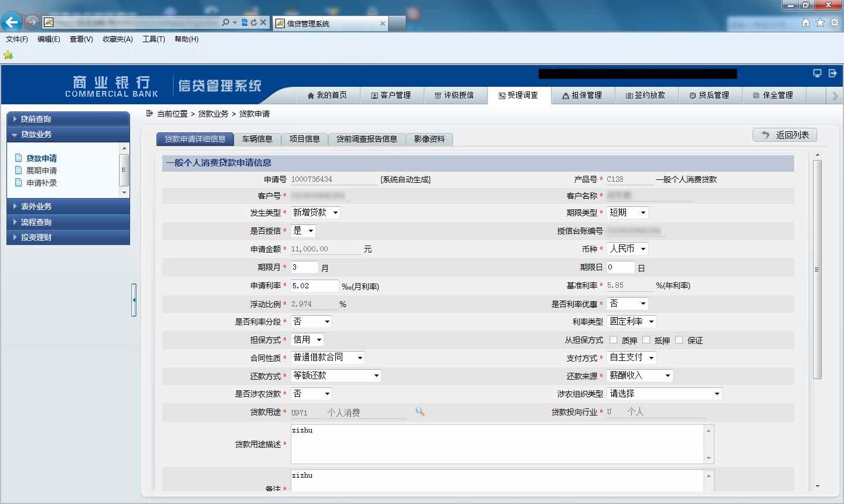844x504 pixels.
Task: Open 发生类型 dropdown
Action: [315, 213]
